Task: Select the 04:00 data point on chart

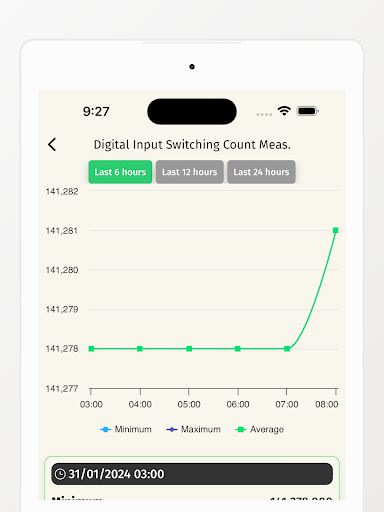Action: [140, 349]
